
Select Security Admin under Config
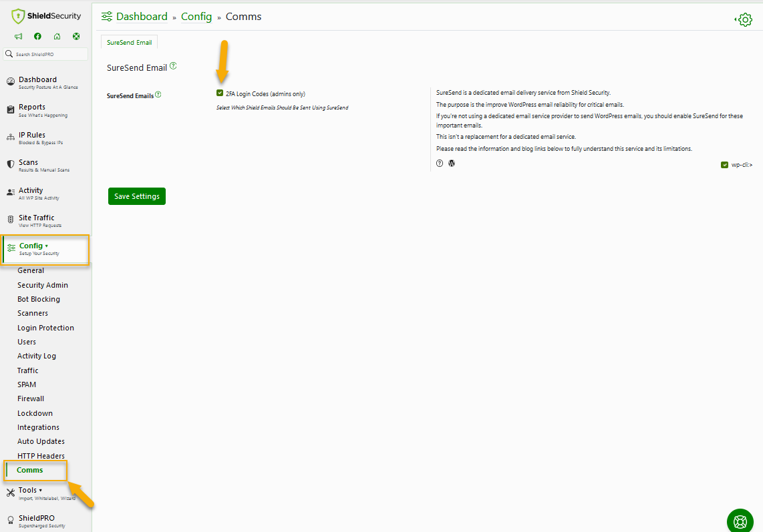tap(43, 285)
